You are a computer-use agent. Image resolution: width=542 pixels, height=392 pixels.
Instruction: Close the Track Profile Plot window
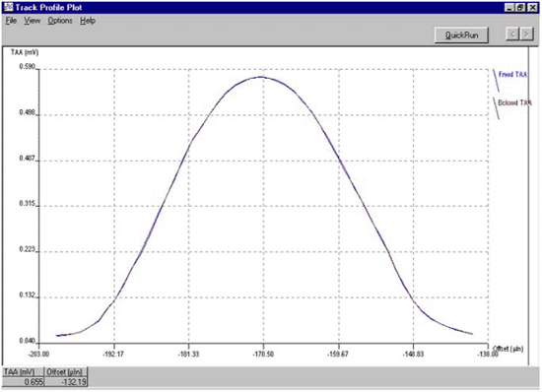pyautogui.click(x=533, y=7)
